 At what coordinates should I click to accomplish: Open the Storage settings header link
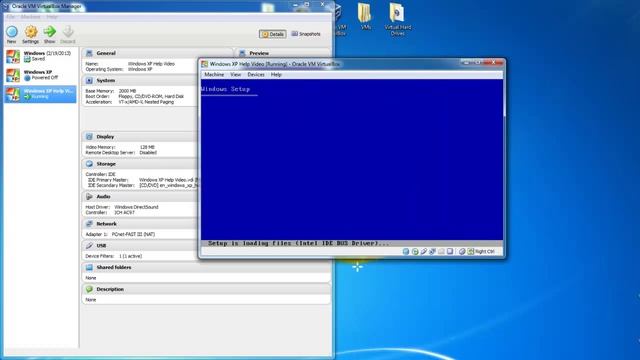[x=106, y=164]
